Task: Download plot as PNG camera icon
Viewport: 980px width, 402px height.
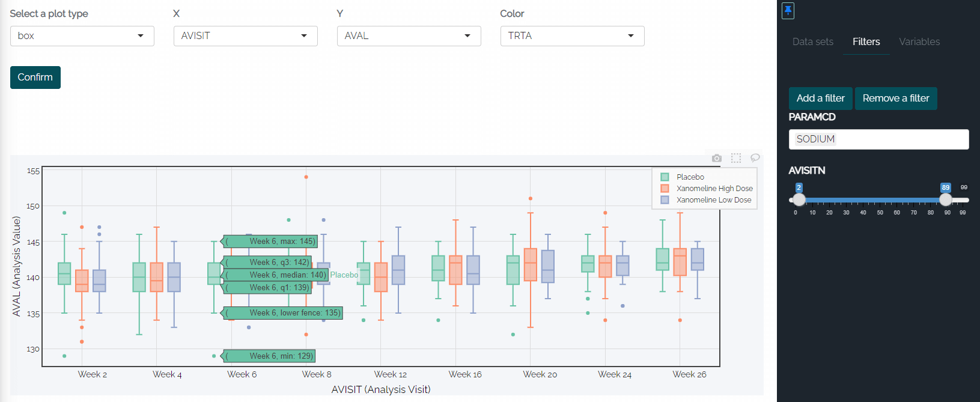Action: [717, 158]
